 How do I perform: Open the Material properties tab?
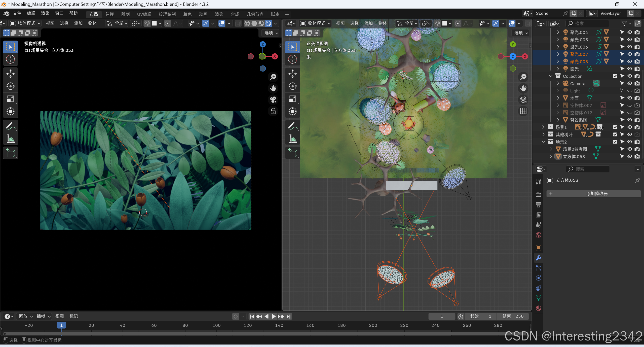pyautogui.click(x=538, y=308)
